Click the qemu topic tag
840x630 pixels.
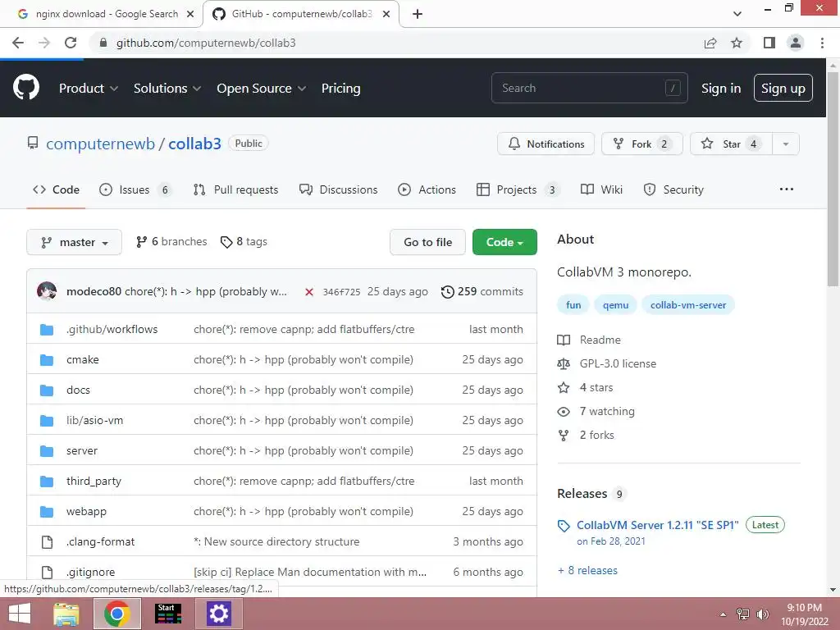[615, 305]
